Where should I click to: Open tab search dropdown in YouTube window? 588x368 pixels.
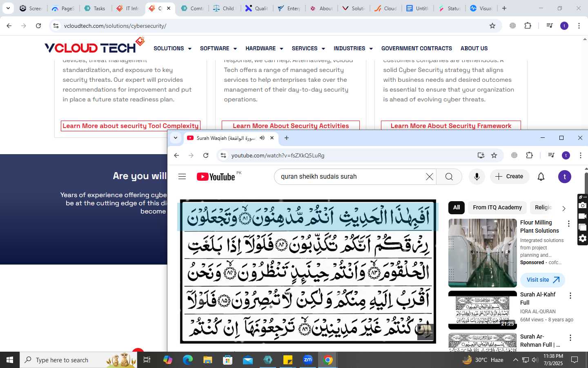coord(176,138)
